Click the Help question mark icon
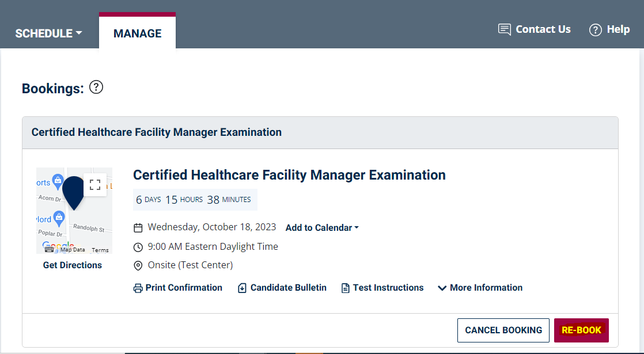This screenshot has height=354, width=644. [595, 29]
